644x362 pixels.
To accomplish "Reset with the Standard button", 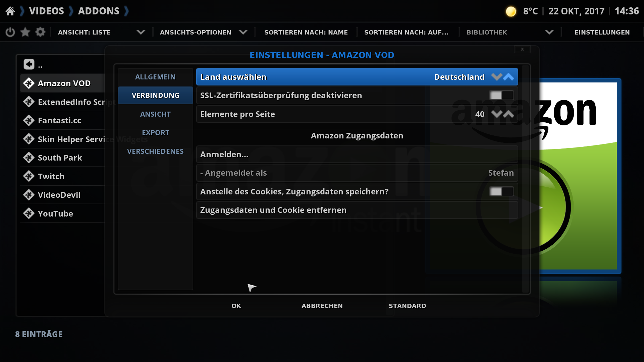I will [408, 306].
